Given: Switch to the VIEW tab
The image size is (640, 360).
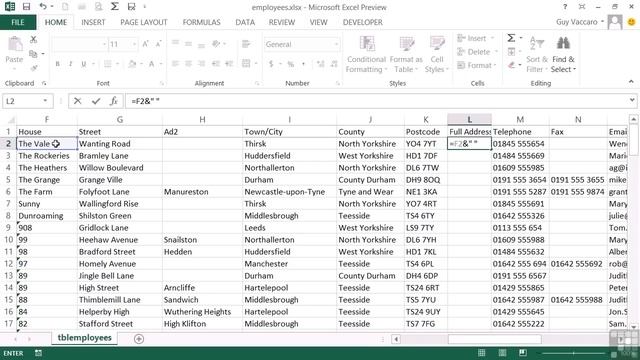Looking at the screenshot, I should [x=318, y=22].
